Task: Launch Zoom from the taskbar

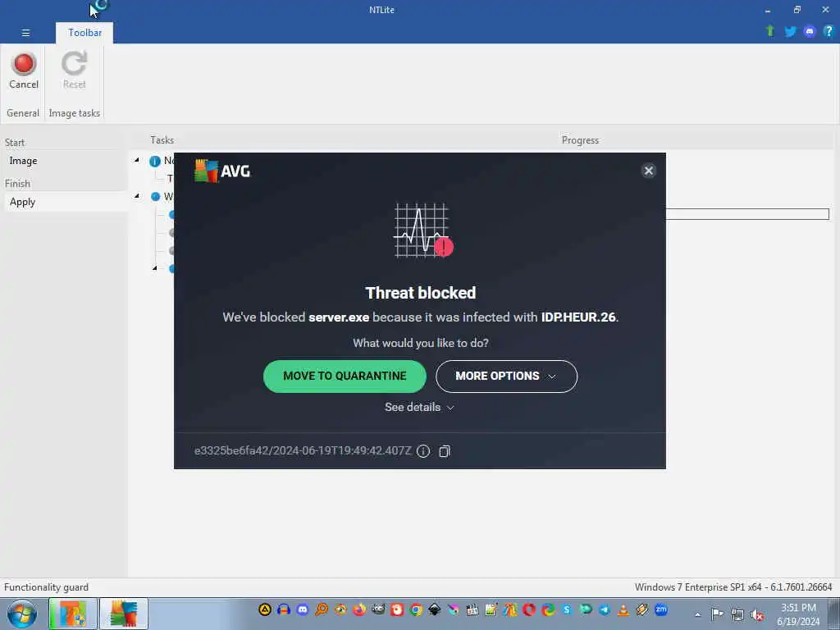Action: tap(661, 609)
